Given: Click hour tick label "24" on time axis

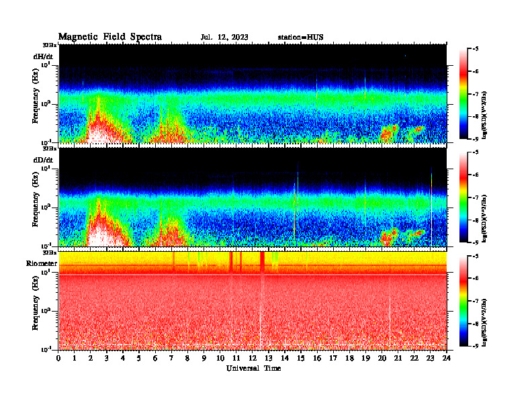Looking at the screenshot, I should point(447,358).
